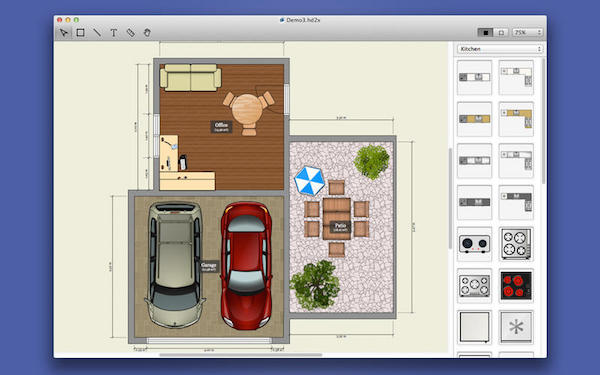Screen dimensions: 600x375
Task: Click the red electric cooktop item
Action: click(x=516, y=285)
